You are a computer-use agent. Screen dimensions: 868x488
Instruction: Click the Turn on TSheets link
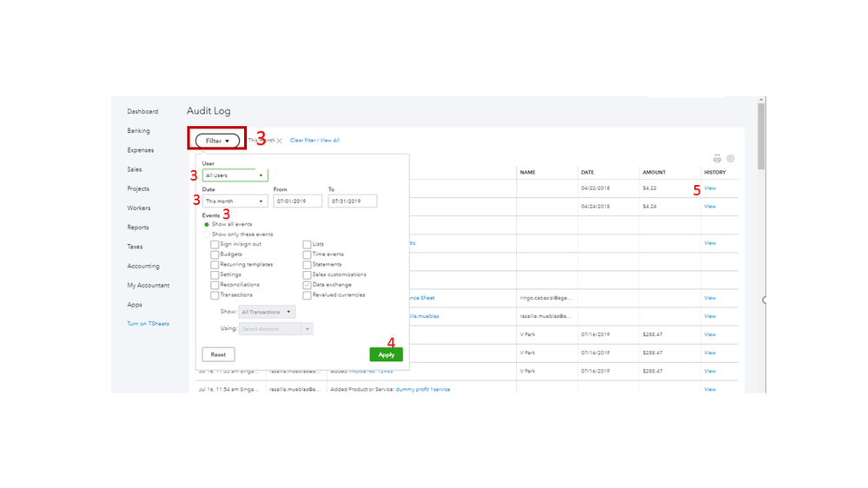[149, 324]
